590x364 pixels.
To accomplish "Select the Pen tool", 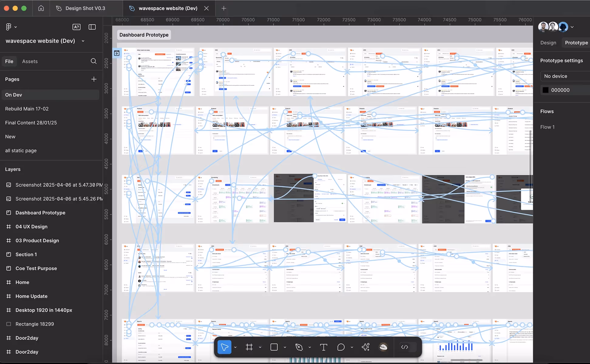I will tap(299, 347).
